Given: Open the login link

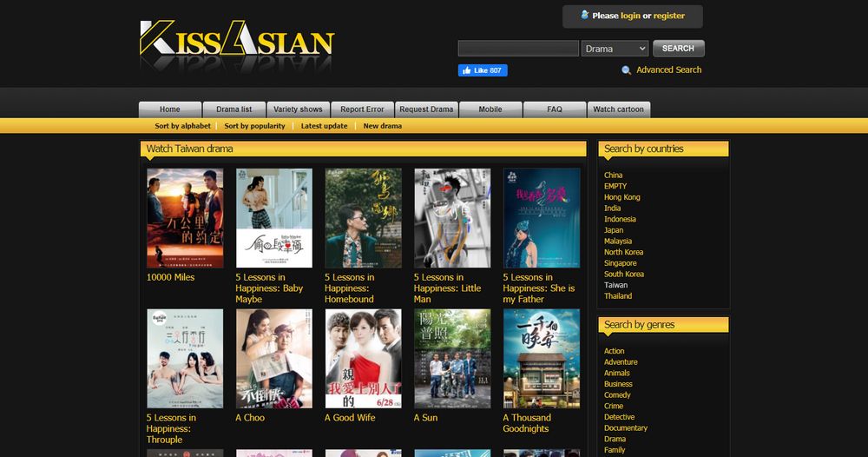Looking at the screenshot, I should [x=630, y=16].
